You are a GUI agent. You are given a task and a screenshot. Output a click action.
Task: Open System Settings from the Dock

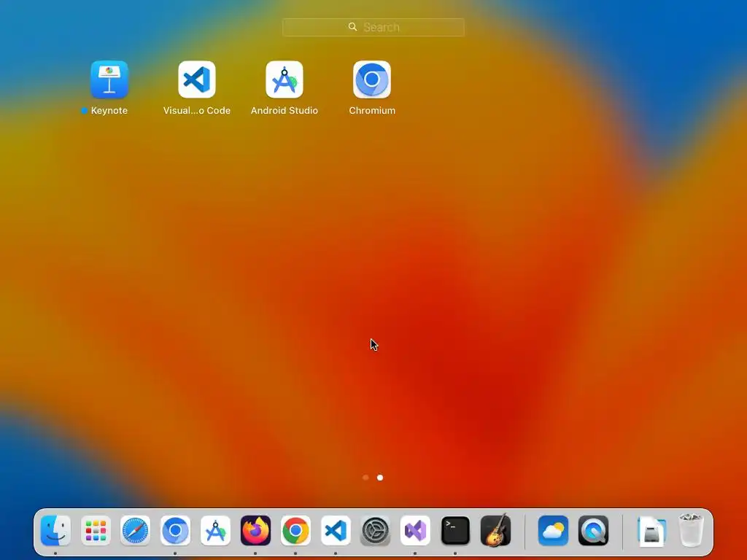pyautogui.click(x=376, y=531)
